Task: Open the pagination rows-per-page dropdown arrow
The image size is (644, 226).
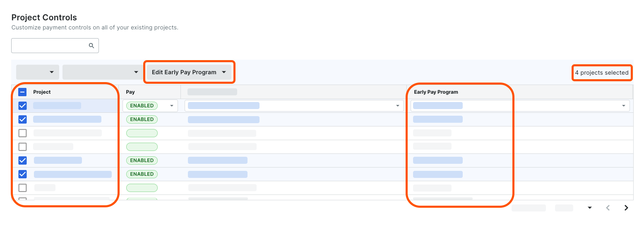Action: [590, 208]
